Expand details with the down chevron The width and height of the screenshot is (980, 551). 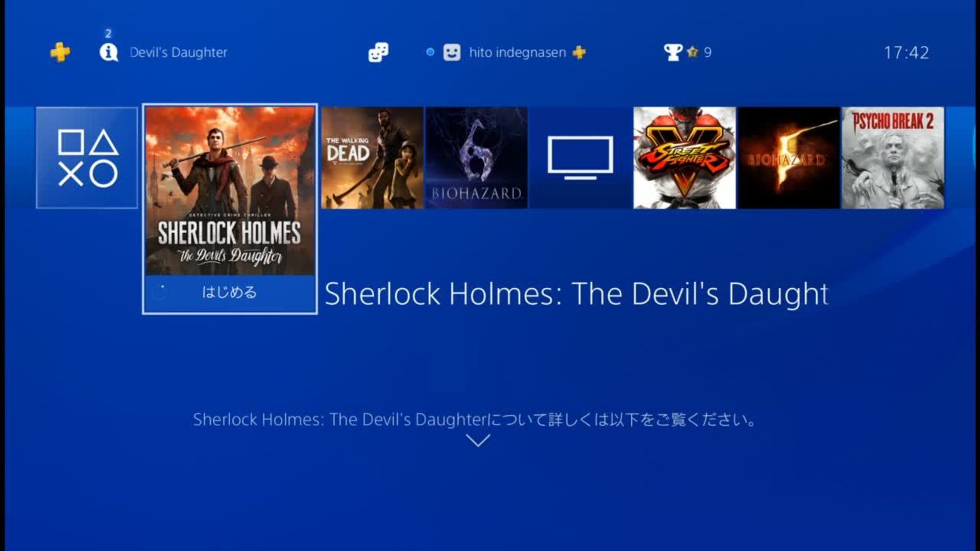pyautogui.click(x=478, y=440)
